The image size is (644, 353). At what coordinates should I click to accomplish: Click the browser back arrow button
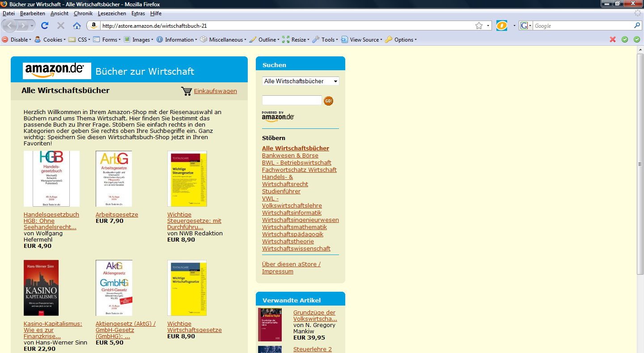pos(11,26)
